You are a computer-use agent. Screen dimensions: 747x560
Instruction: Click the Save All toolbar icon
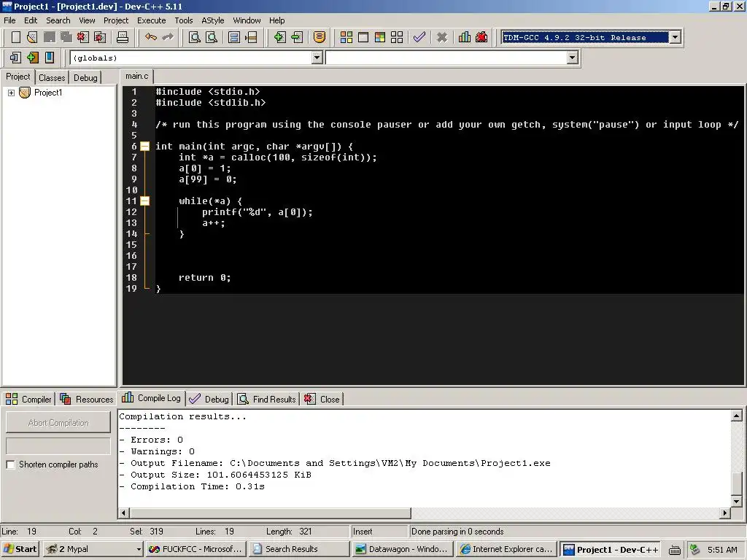[66, 37]
